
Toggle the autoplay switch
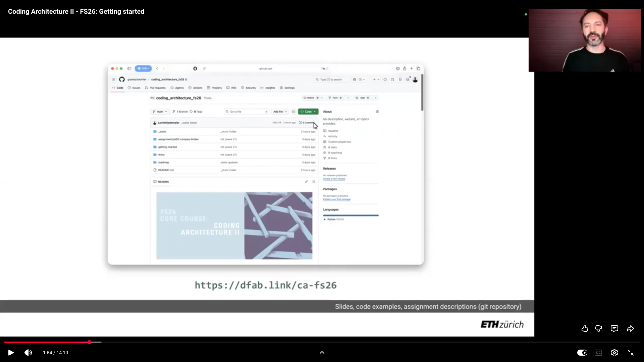[582, 353]
